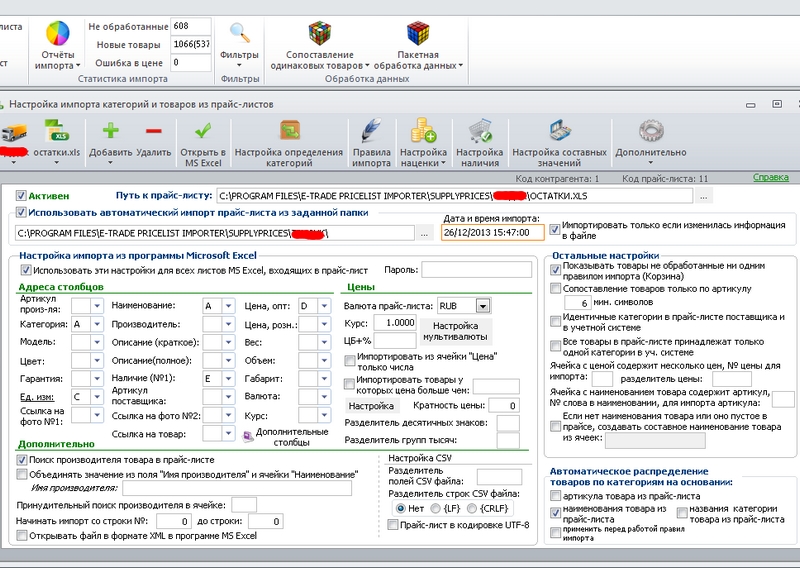Enable Объединять значение из поля Имя производителя

click(21, 474)
